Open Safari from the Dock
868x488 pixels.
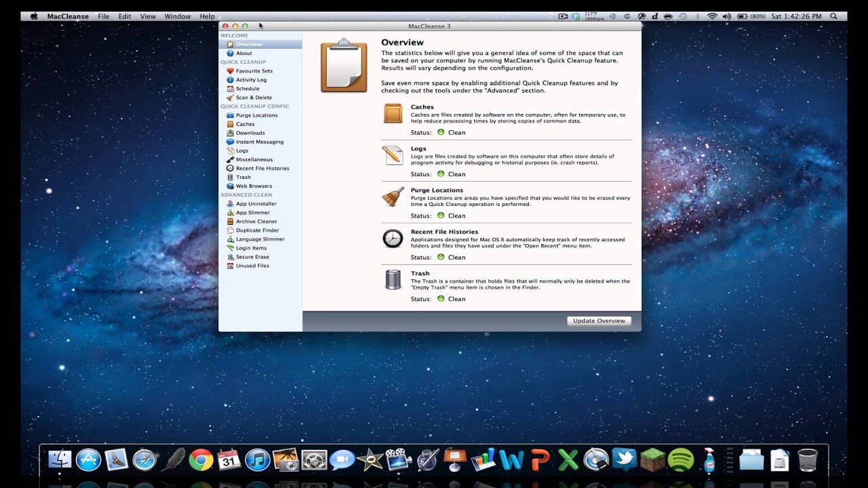point(144,460)
